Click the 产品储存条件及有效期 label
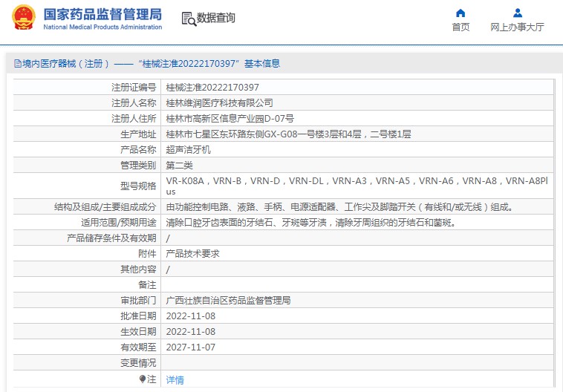The height and width of the screenshot is (392, 563). (x=111, y=238)
